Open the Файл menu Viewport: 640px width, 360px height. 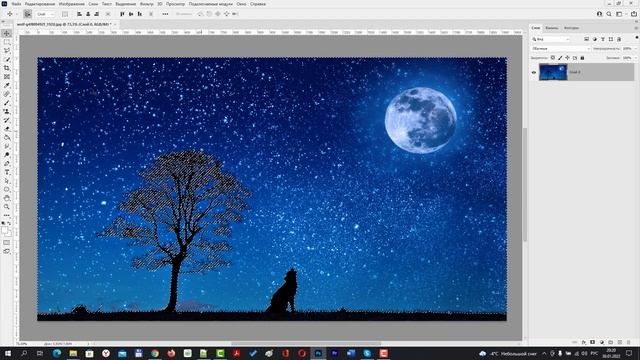16,4
